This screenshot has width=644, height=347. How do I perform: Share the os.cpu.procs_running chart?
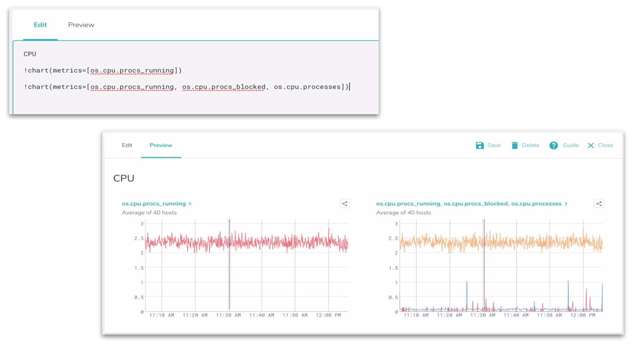345,204
